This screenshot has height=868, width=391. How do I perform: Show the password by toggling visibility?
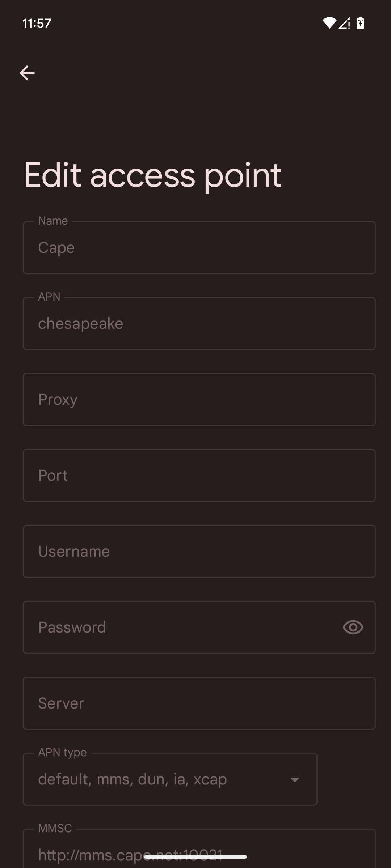(353, 627)
